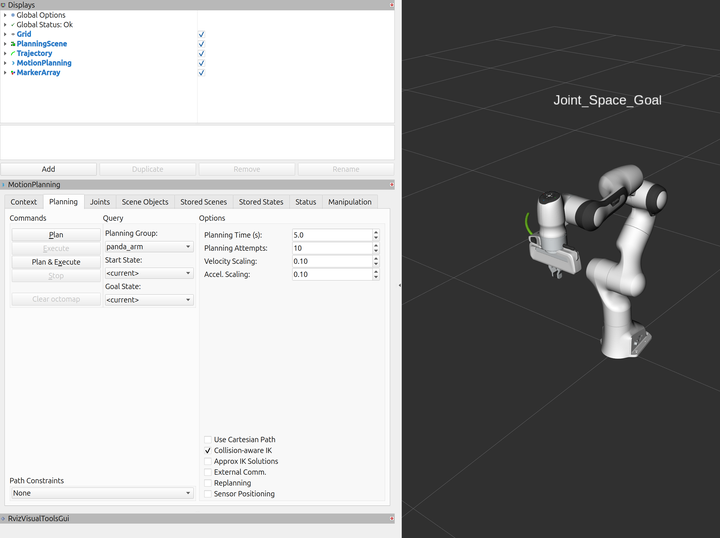Viewport: 720px width, 538px height.
Task: Decrease Accel. Scaling with down arrow
Action: pyautogui.click(x=376, y=277)
